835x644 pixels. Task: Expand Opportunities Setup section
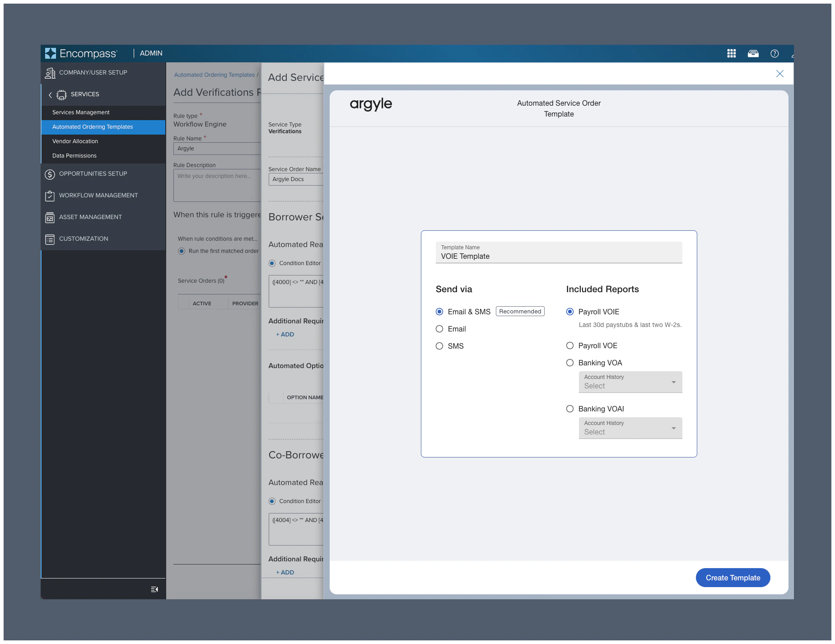(x=103, y=174)
